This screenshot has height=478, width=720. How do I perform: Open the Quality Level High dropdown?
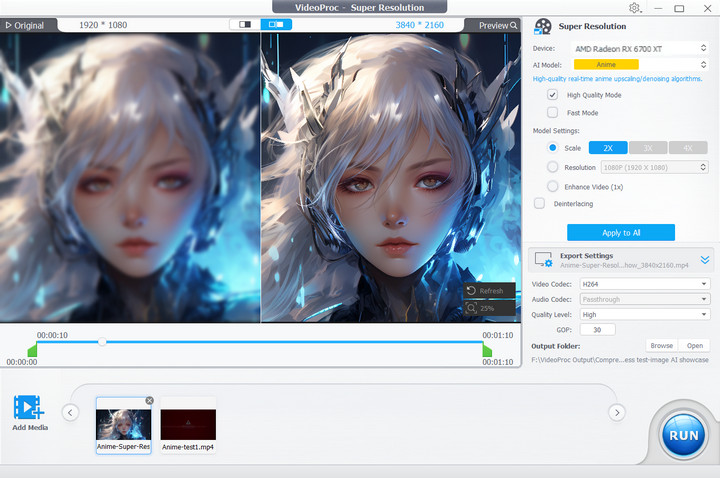(x=644, y=315)
